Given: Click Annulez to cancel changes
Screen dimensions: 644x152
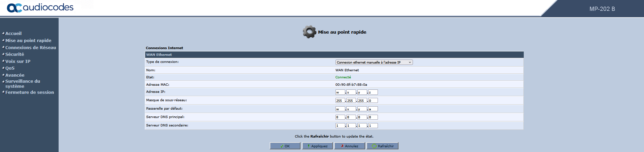Looking at the screenshot, I should 349,146.
